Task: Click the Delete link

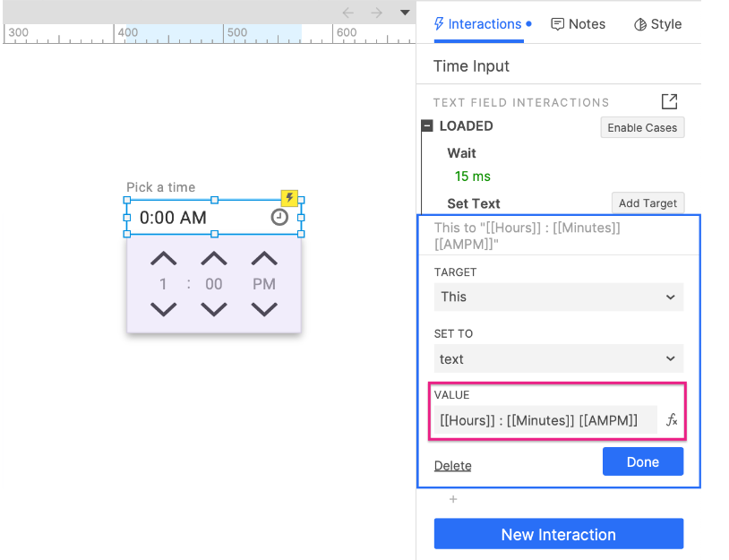Action: pos(452,465)
